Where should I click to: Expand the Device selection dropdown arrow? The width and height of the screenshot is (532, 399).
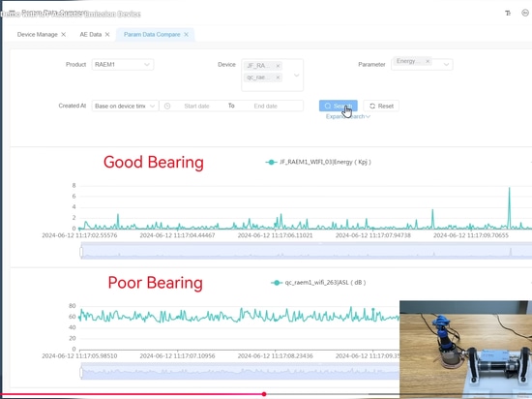[x=297, y=75]
